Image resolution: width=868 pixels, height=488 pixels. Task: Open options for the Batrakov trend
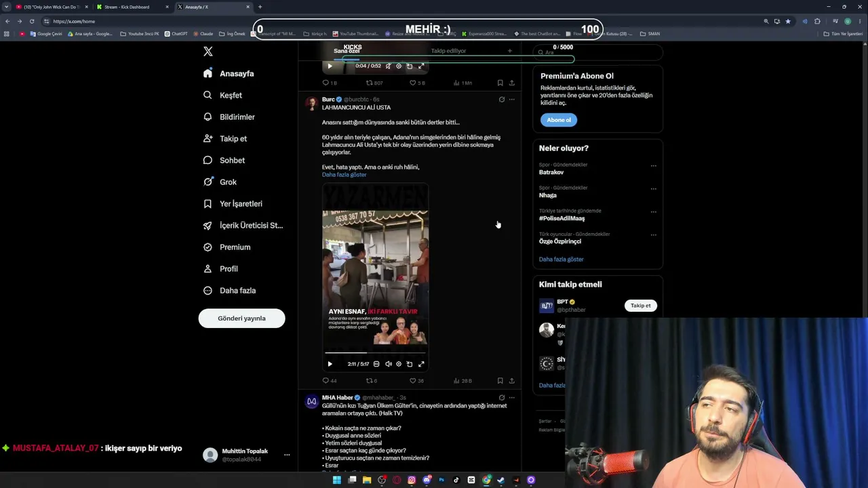click(654, 165)
